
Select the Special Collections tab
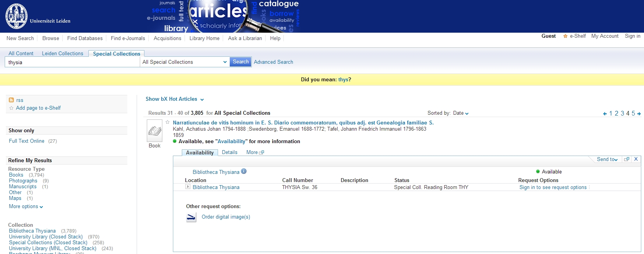click(116, 54)
